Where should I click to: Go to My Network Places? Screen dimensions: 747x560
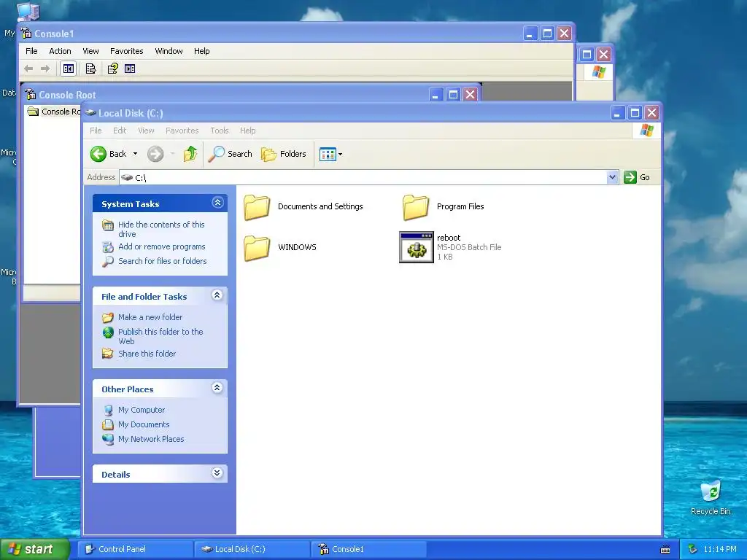pos(151,439)
